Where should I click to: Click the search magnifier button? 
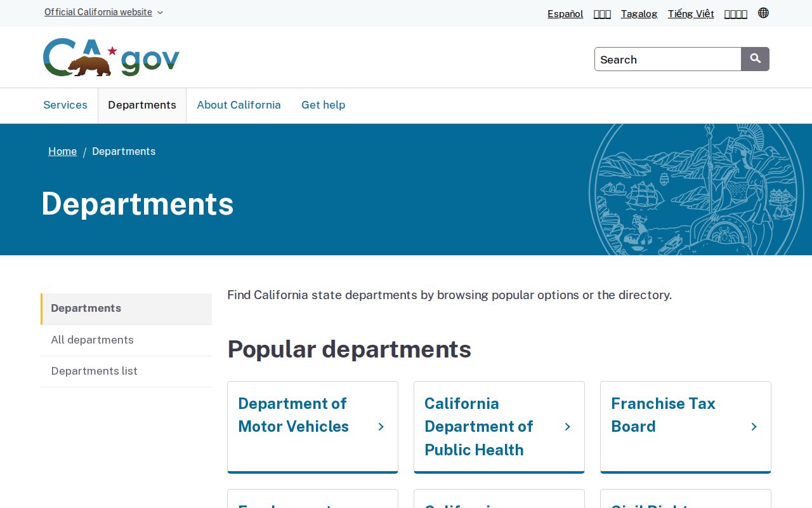[755, 59]
